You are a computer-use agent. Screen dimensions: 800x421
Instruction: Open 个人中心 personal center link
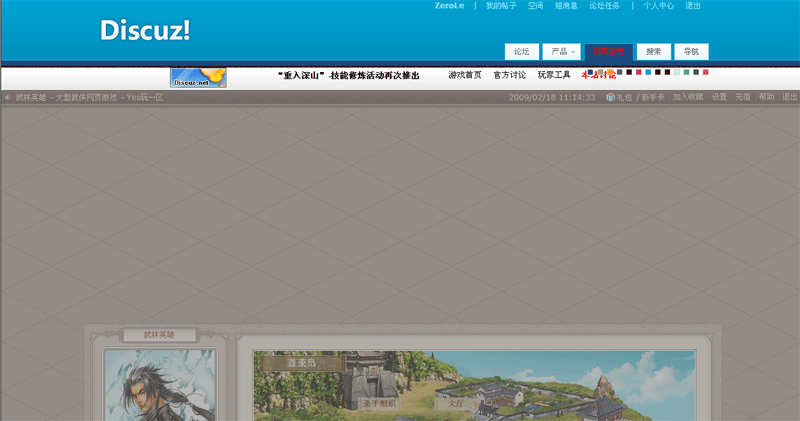pyautogui.click(x=659, y=6)
